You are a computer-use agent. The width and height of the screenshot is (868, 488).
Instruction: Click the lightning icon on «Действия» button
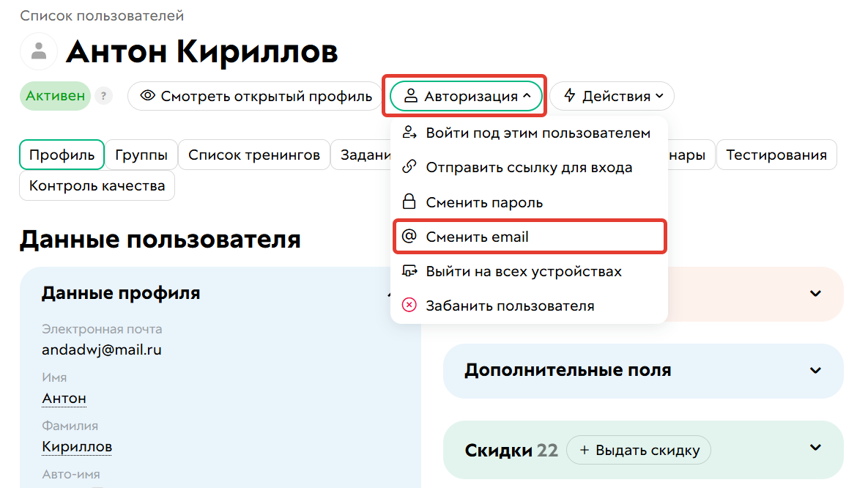[570, 95]
